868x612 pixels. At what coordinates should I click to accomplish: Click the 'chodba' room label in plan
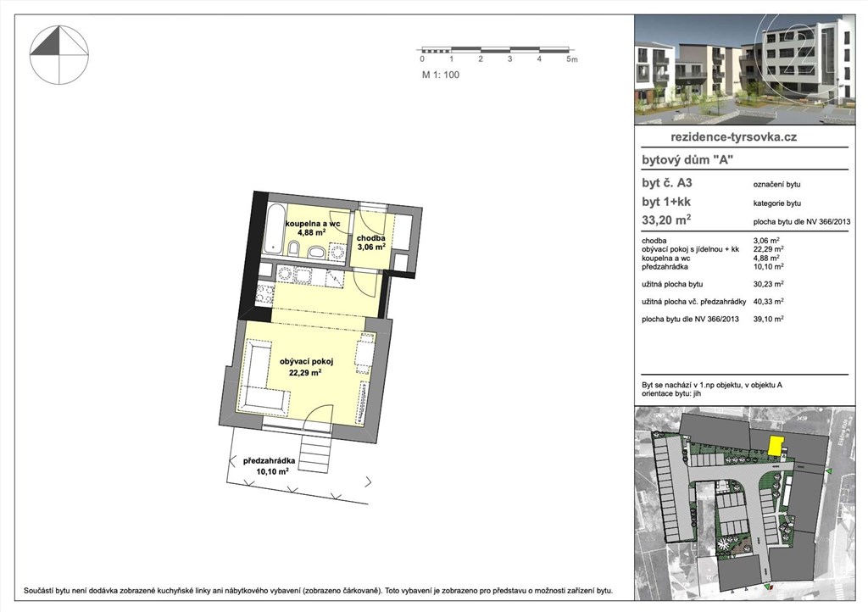click(x=371, y=238)
